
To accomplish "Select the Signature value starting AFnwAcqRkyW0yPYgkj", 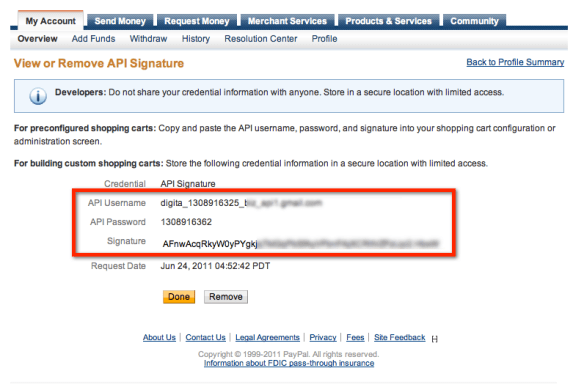I will [301, 244].
